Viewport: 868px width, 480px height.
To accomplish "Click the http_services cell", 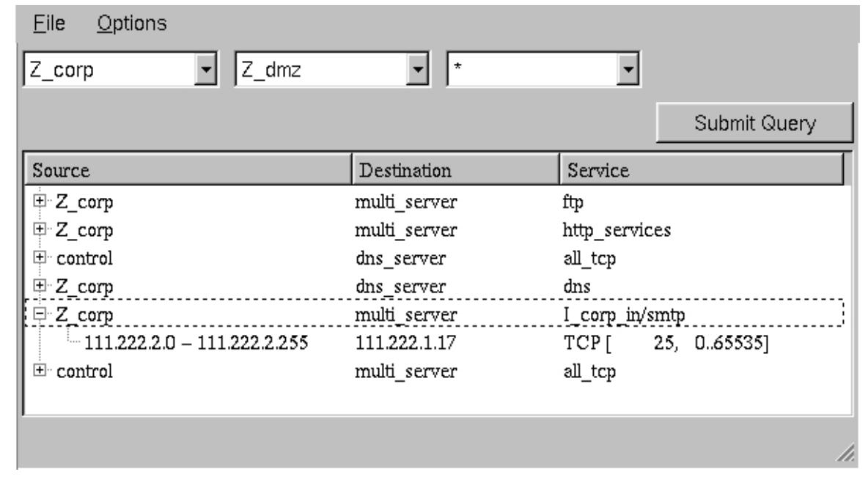I will click(617, 230).
